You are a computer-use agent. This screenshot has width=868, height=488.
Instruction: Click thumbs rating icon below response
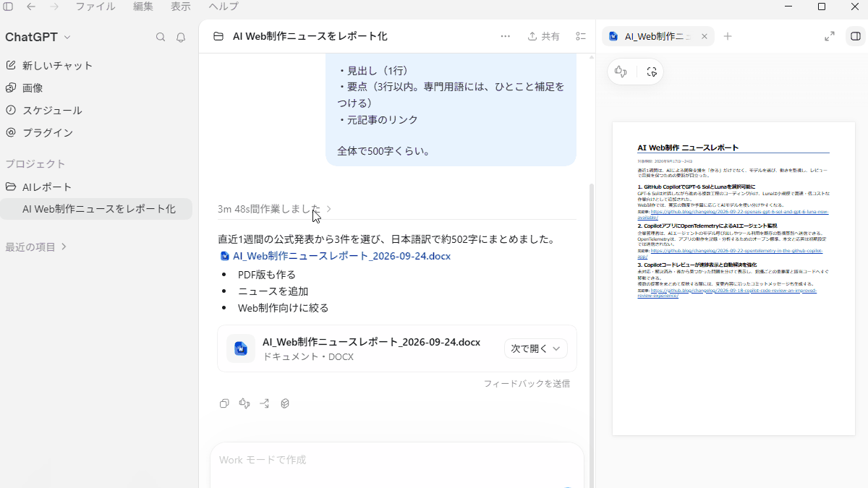coord(244,403)
